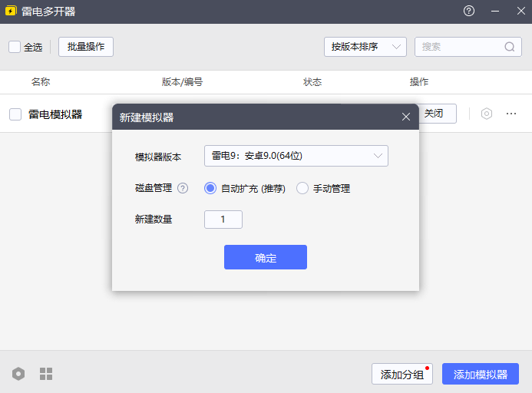Click the 磁盘管理 help tooltip icon
Image resolution: width=532 pixels, height=393 pixels.
183,188
